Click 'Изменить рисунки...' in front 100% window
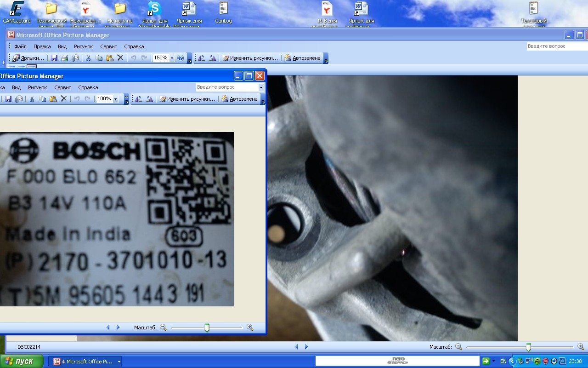The width and height of the screenshot is (588, 368). [187, 99]
